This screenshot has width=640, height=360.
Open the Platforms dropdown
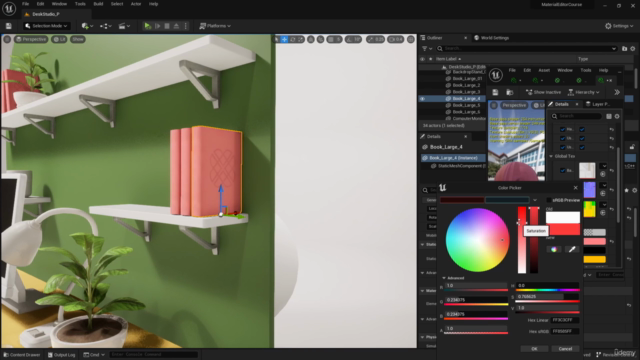click(x=215, y=26)
